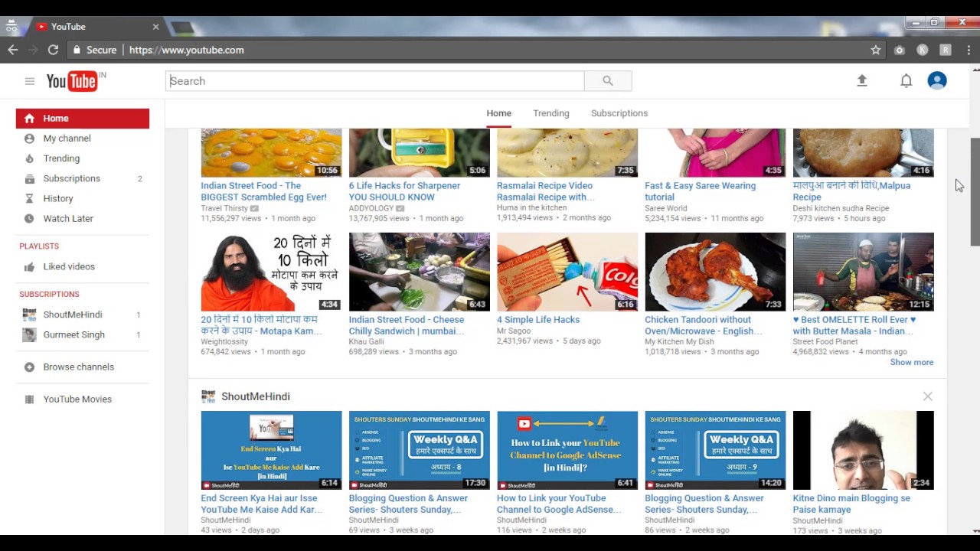This screenshot has height=551, width=980.
Task: Click the search magnifier button
Action: (608, 81)
